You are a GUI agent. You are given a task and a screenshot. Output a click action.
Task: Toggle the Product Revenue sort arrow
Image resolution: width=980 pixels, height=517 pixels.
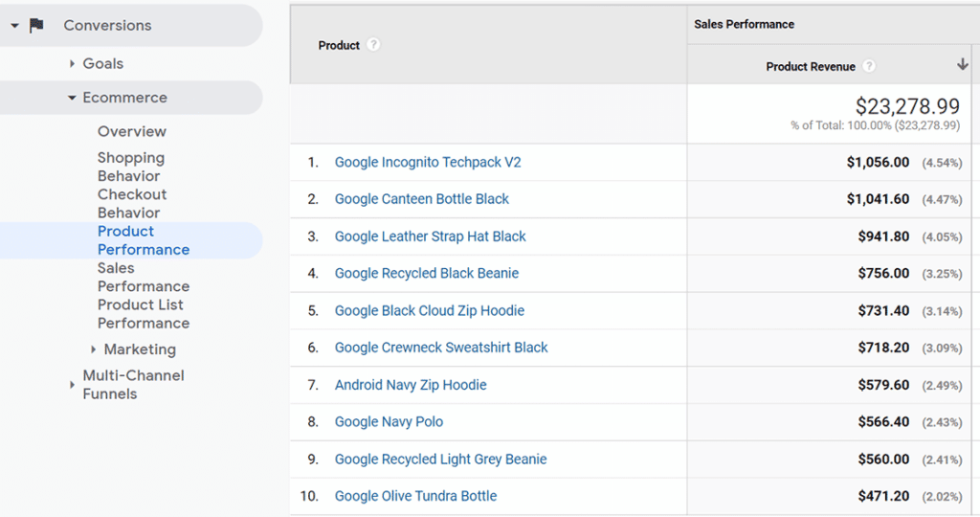(x=963, y=64)
